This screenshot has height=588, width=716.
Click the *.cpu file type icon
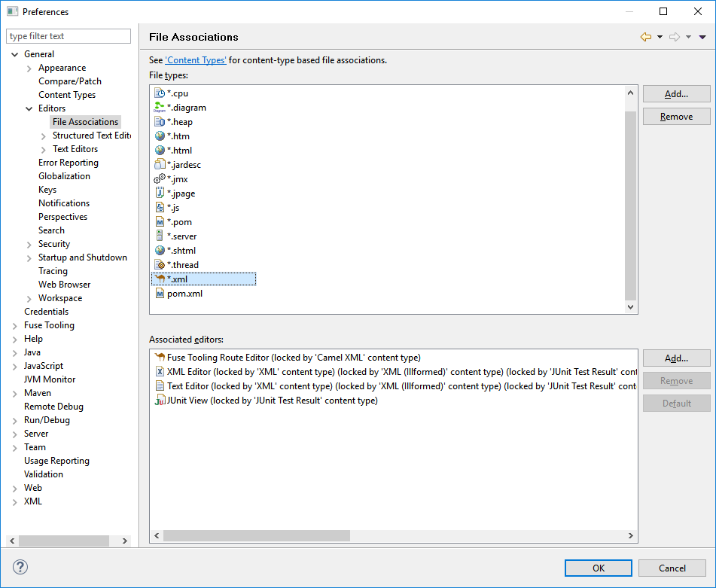coord(160,93)
